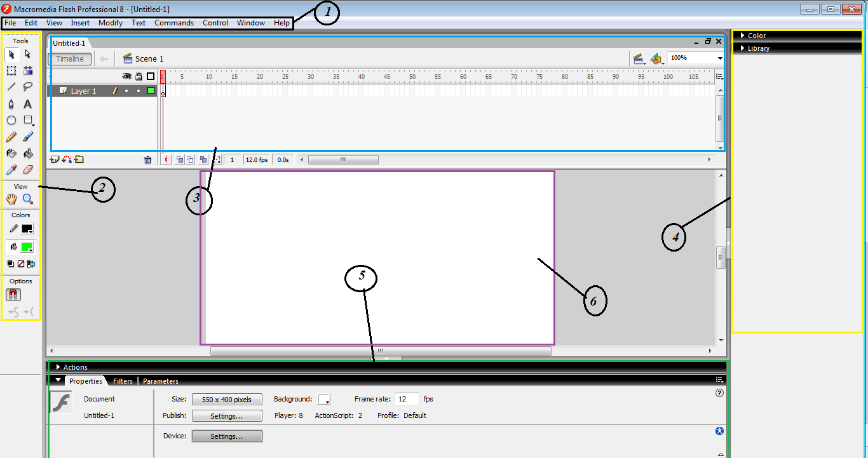Choose the Text tool
The width and height of the screenshot is (868, 458).
click(28, 104)
